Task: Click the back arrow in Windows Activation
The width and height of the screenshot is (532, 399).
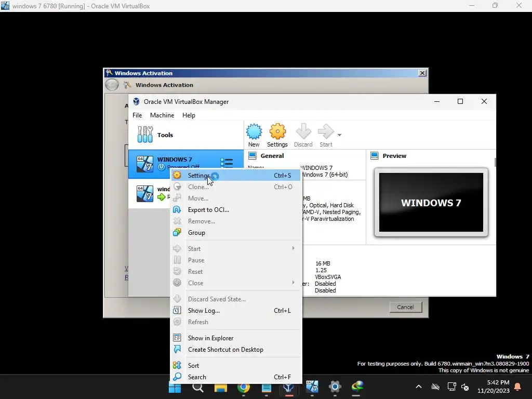Action: click(x=112, y=85)
